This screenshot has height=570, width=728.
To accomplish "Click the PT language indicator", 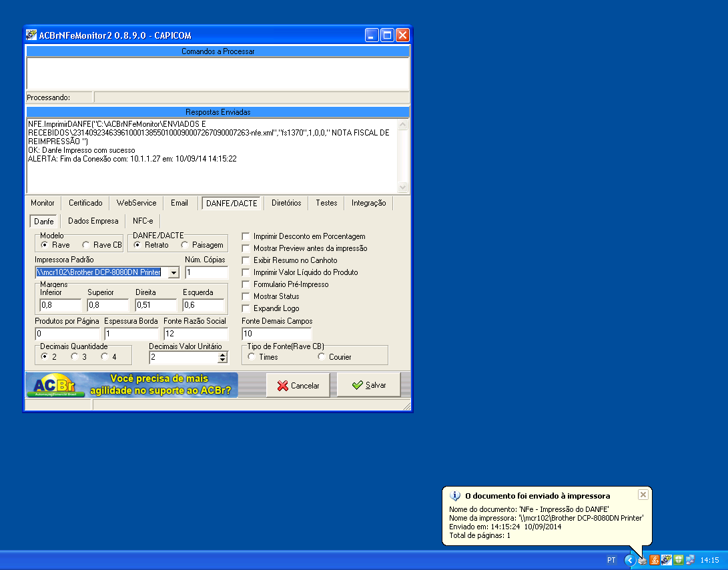I will tap(611, 560).
